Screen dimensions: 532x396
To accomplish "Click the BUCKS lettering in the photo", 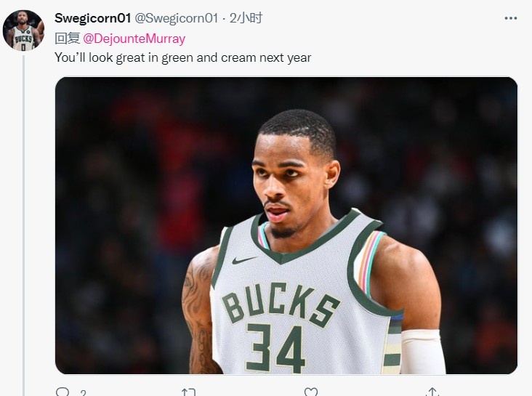I will pyautogui.click(x=281, y=304).
